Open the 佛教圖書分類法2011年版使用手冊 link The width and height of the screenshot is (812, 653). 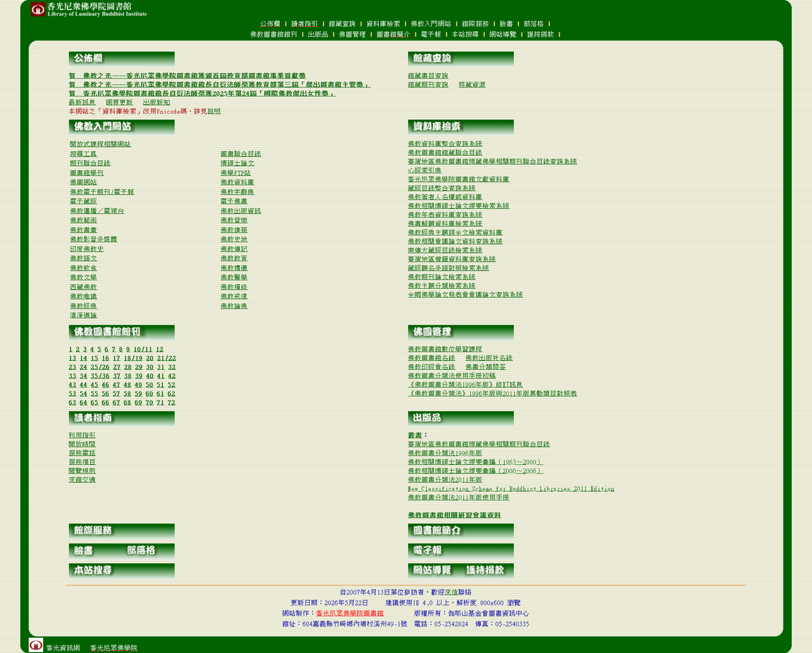point(459,498)
